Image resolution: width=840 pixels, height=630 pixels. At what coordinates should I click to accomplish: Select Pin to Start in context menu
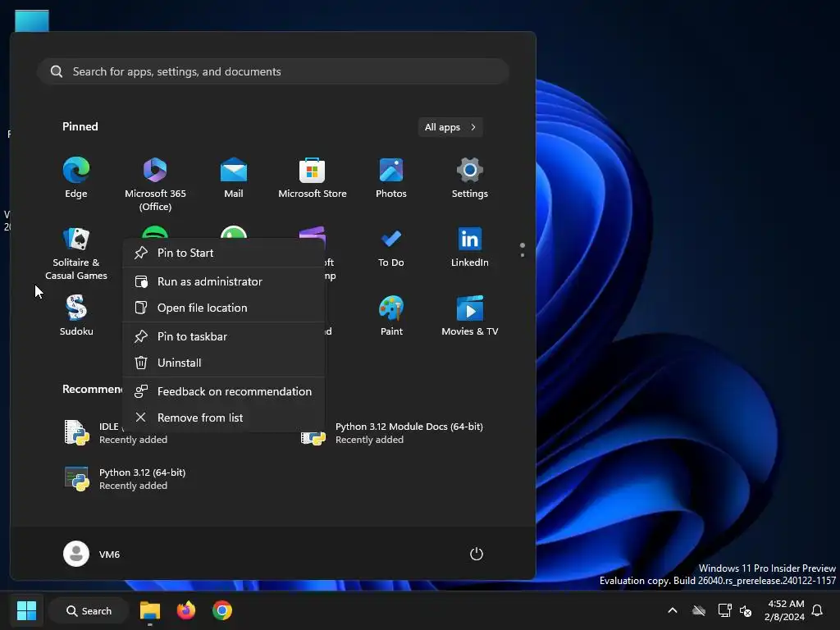[x=224, y=253]
